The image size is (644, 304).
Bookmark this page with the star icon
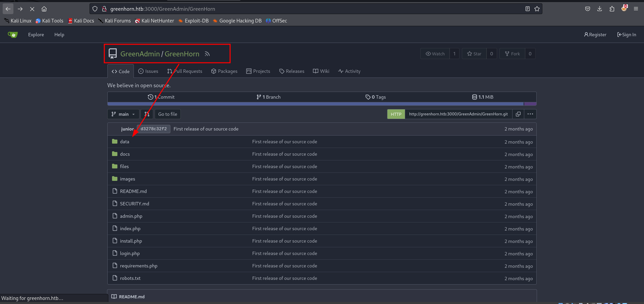537,9
